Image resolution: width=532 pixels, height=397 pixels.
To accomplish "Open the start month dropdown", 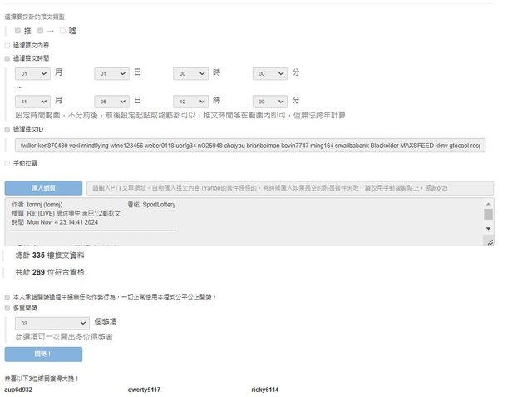I will (x=32, y=73).
